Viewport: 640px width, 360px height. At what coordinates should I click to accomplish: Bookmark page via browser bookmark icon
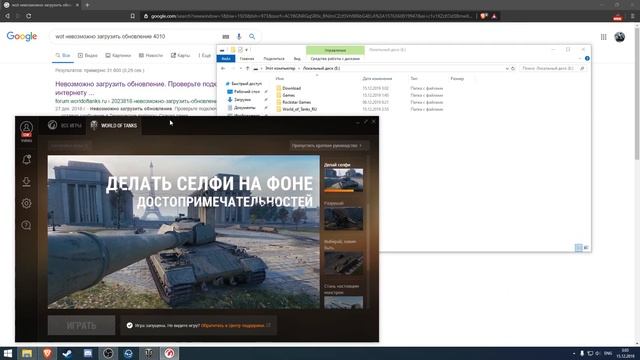tap(133, 16)
